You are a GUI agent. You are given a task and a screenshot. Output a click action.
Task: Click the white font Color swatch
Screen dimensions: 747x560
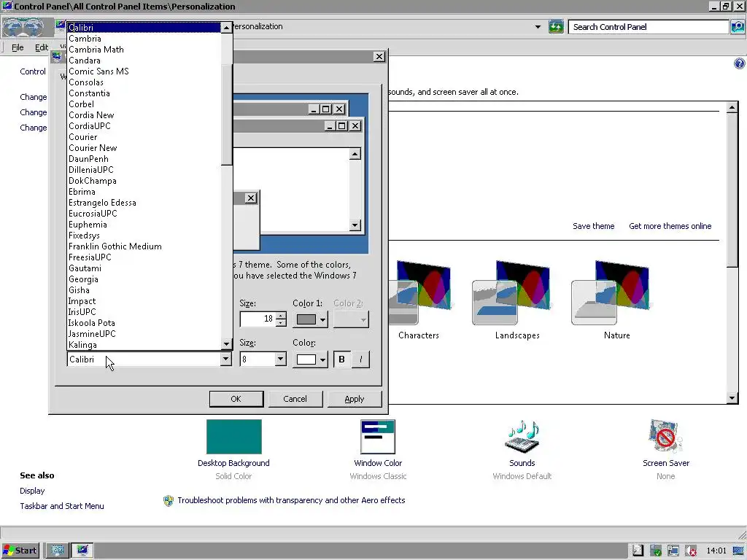point(306,359)
